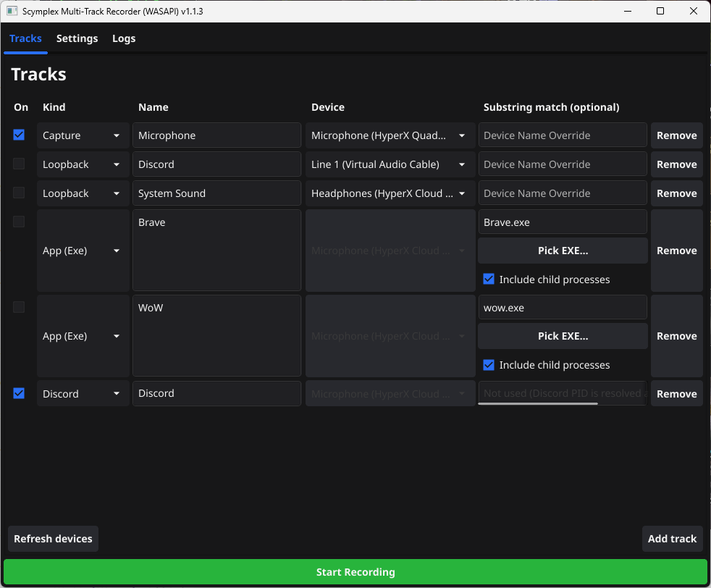Click Pick EXE for the Brave track
This screenshot has width=711, height=588.
pos(563,251)
